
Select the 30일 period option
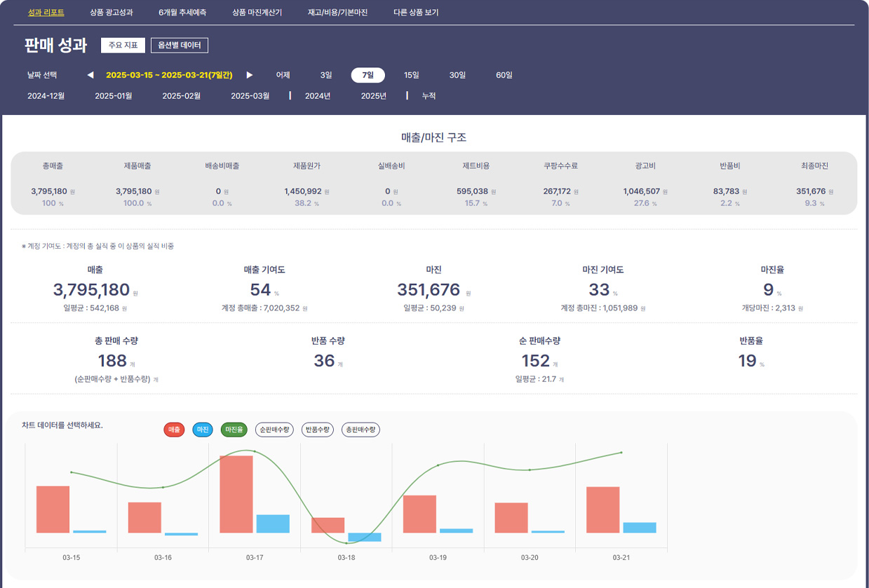tap(457, 75)
